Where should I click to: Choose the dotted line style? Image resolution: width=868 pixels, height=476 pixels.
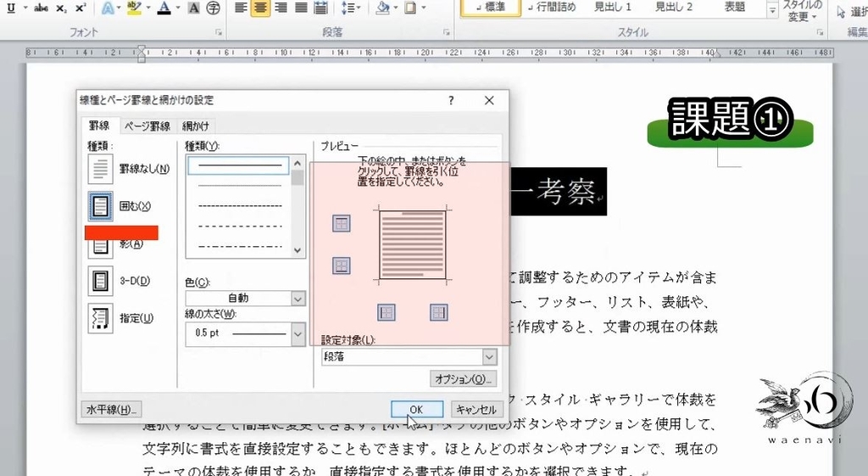pyautogui.click(x=238, y=185)
